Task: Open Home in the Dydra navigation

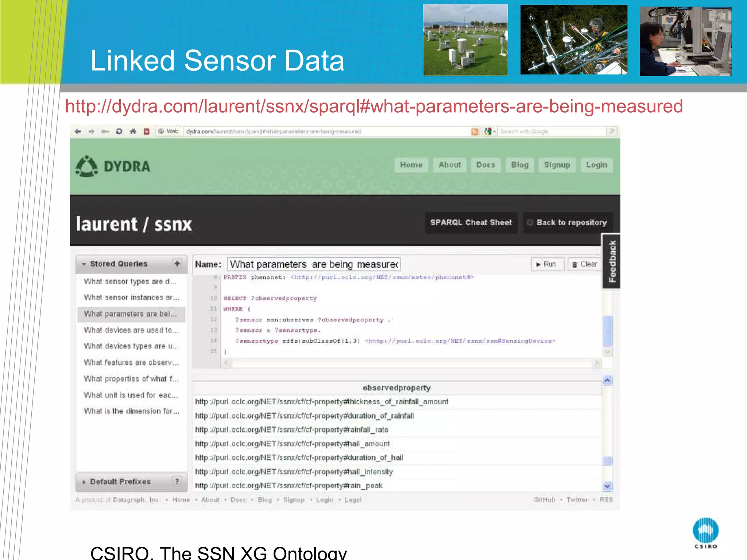Action: click(411, 165)
